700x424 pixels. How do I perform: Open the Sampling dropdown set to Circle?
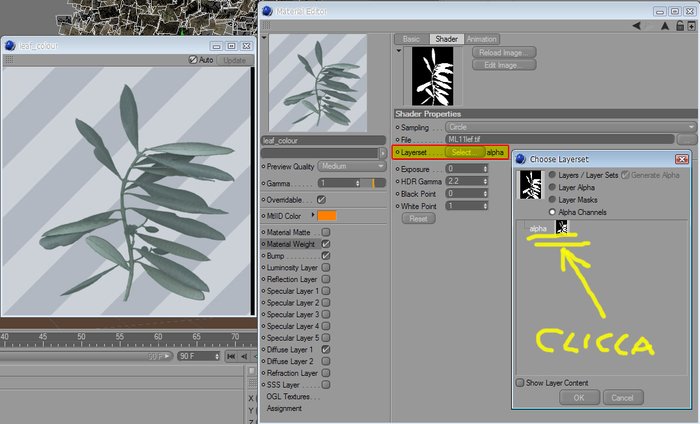point(571,127)
